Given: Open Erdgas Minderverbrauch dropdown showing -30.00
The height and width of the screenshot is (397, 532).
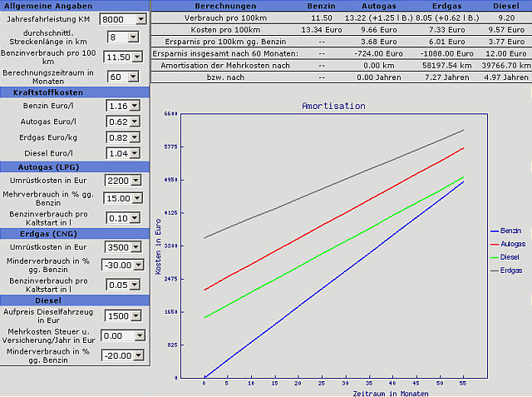Looking at the screenshot, I should (123, 265).
